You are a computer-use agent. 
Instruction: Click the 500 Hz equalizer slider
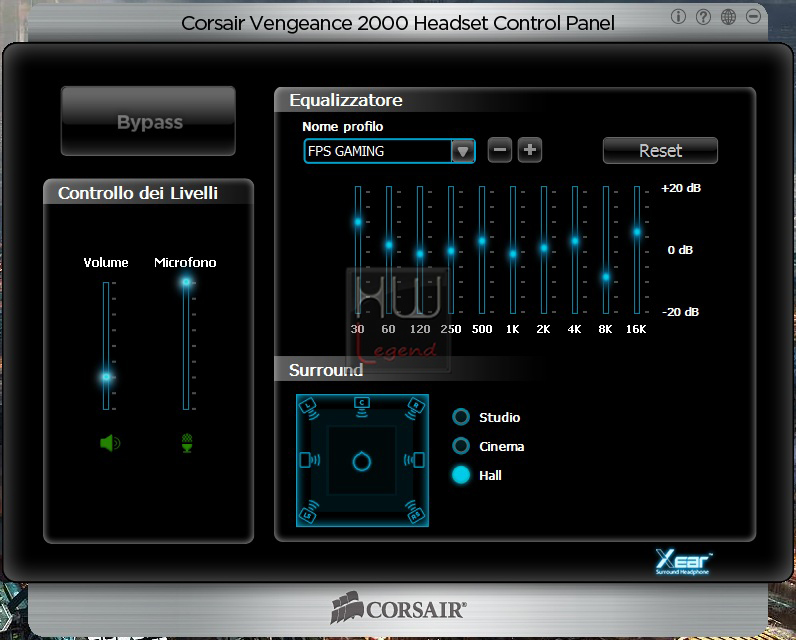[482, 241]
